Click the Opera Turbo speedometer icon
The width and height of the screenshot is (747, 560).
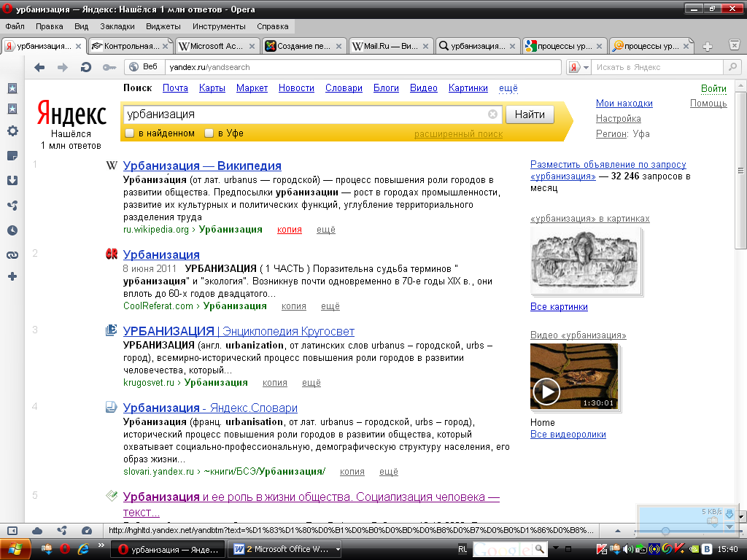[x=87, y=531]
